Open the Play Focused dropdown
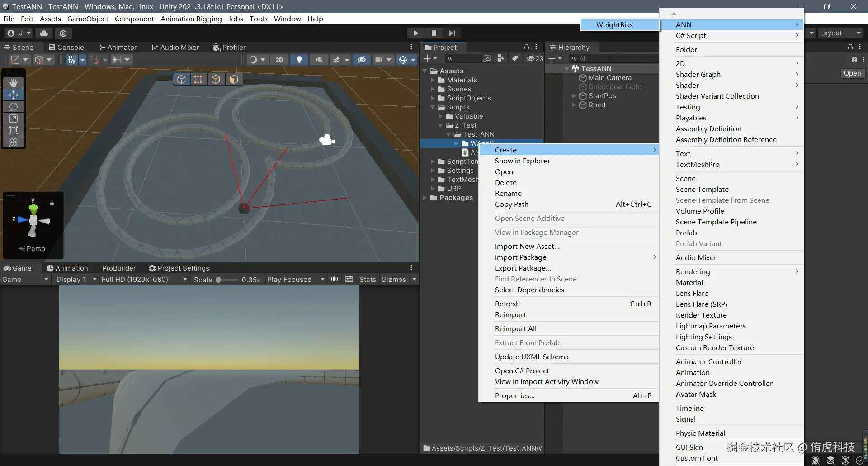Viewport: 868px width, 466px height. point(296,279)
